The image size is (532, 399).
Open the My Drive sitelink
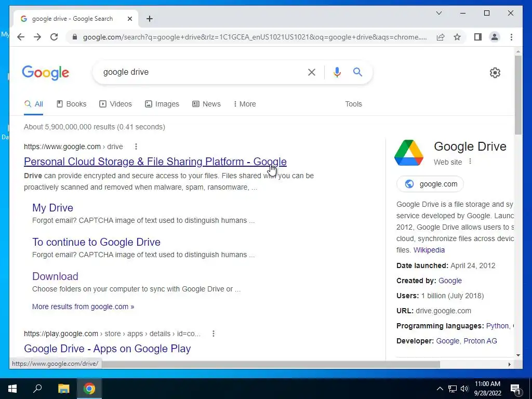pos(52,208)
